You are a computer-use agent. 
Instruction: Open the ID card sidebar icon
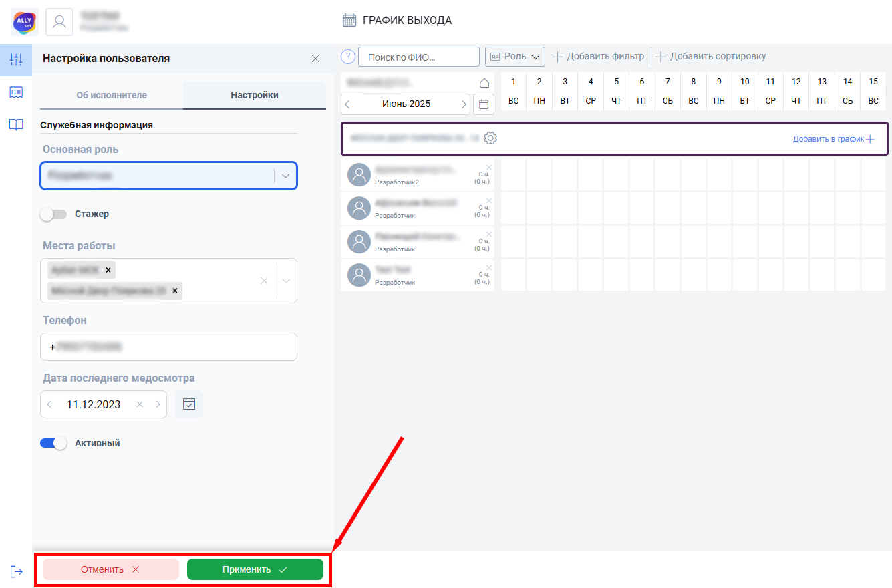16,92
